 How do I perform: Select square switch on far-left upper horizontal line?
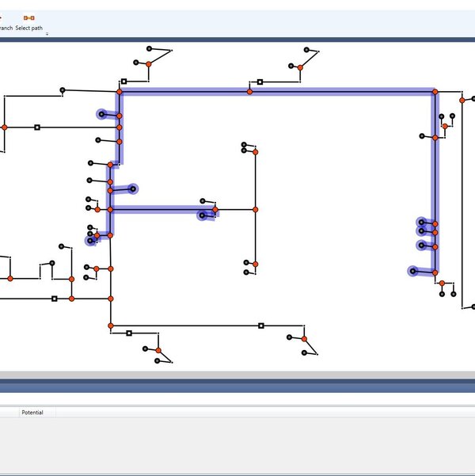tap(37, 127)
